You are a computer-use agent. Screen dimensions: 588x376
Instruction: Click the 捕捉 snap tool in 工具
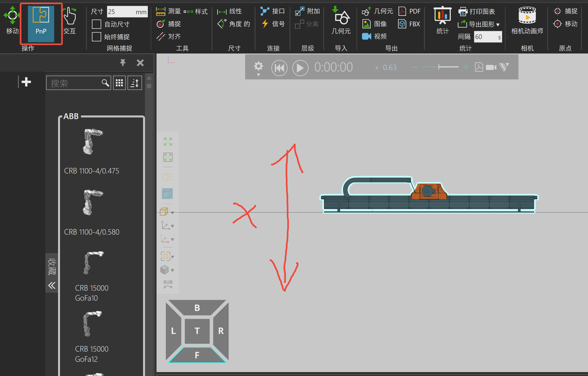169,24
